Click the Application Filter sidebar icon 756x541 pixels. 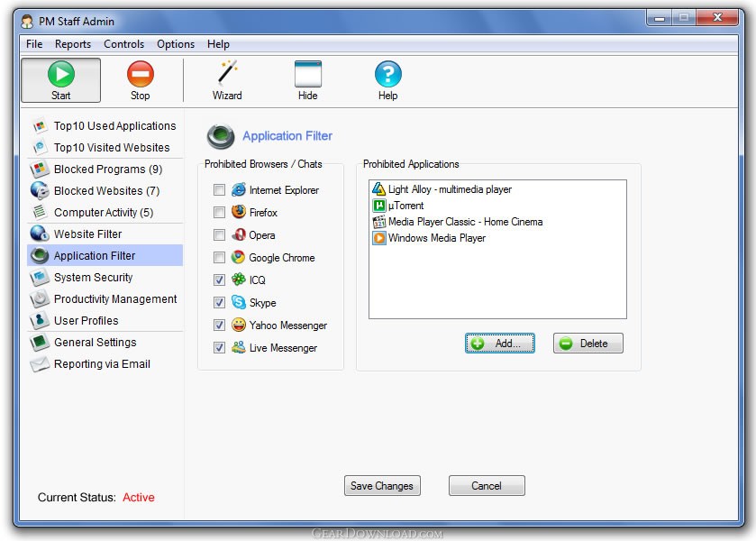click(39, 255)
